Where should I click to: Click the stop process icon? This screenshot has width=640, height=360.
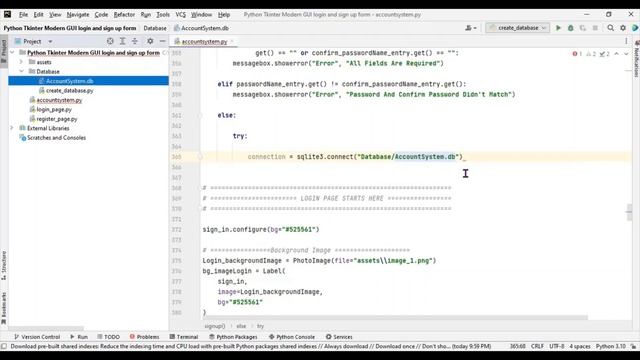click(595, 28)
